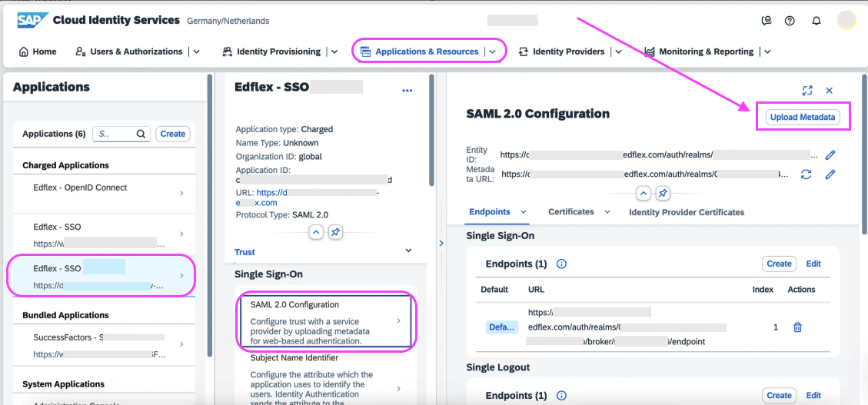This screenshot has height=405, width=868.
Task: Open the help question mark icon
Action: click(790, 21)
